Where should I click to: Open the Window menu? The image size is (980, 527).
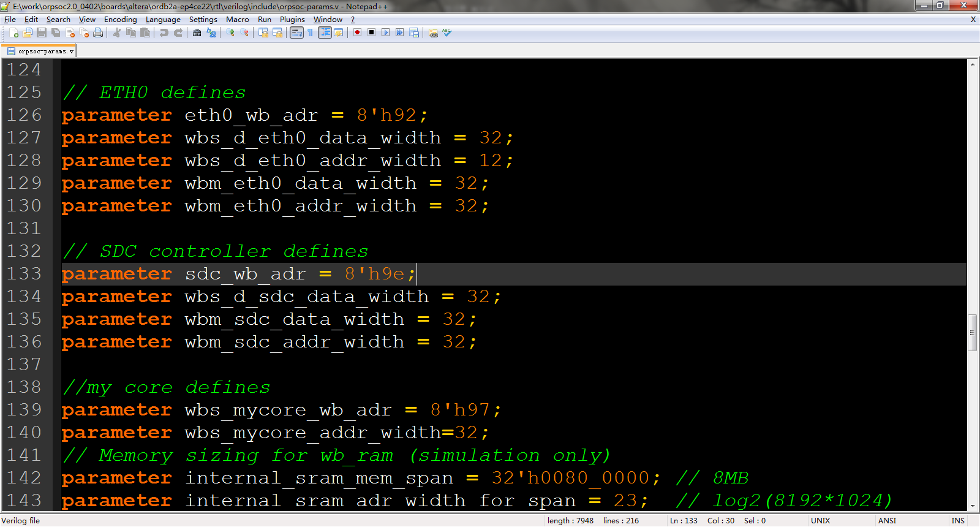point(328,20)
